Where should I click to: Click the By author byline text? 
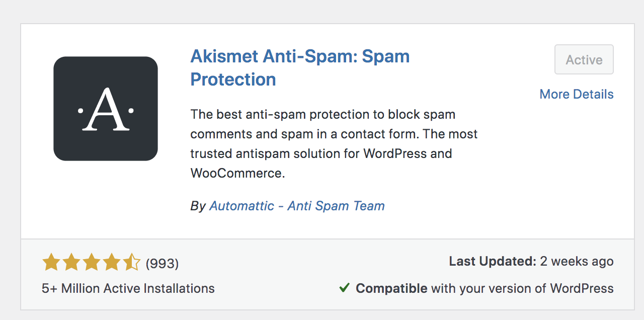tap(198, 206)
